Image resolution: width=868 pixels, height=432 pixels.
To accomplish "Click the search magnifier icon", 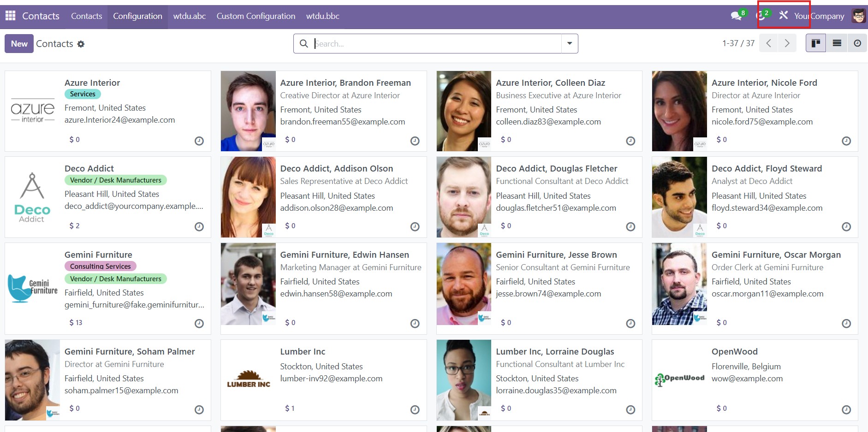I will tap(304, 43).
